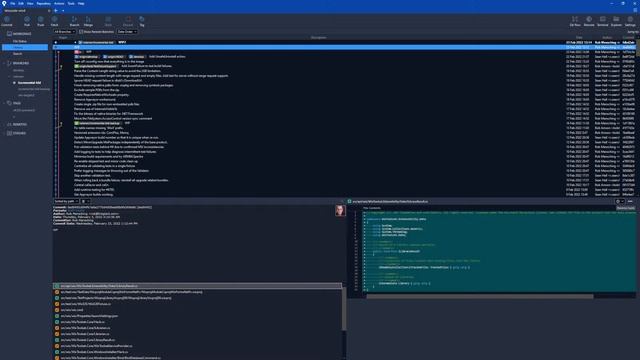Add a new repository tab
640x360 pixels.
[56, 11]
